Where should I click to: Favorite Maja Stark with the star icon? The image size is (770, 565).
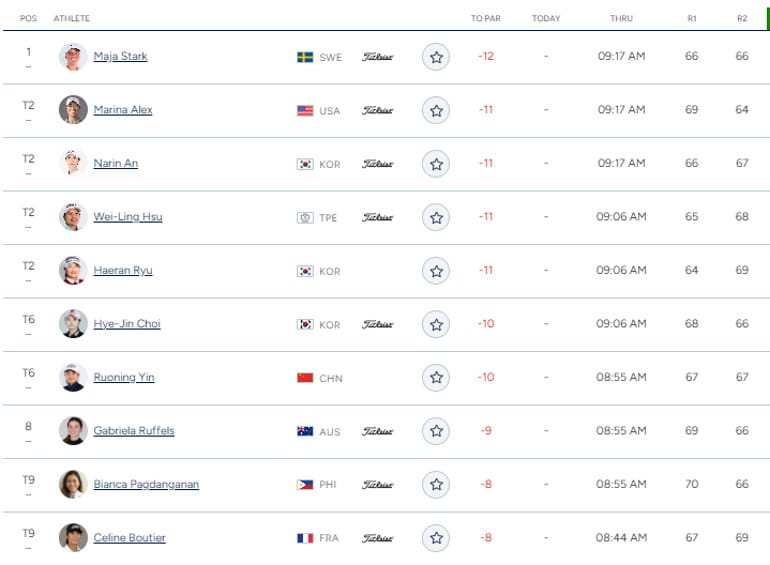(x=436, y=57)
